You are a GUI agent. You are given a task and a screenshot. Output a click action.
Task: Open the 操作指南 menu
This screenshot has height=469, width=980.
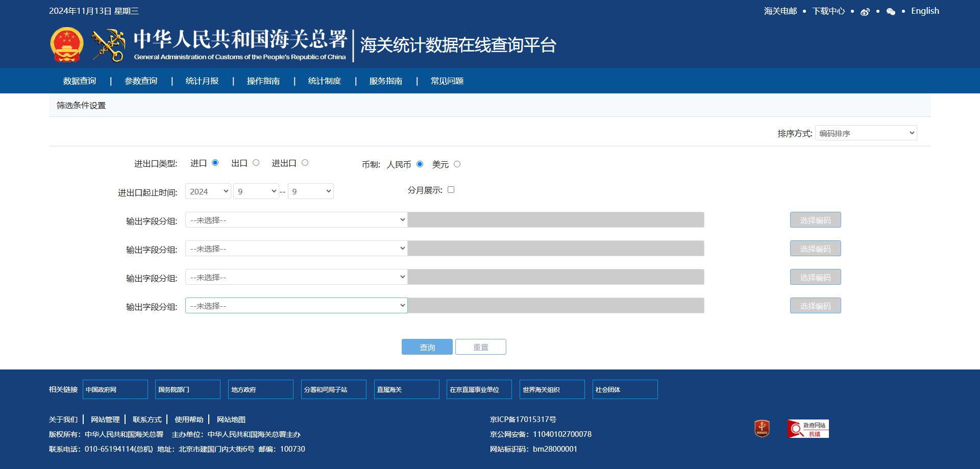pyautogui.click(x=263, y=81)
